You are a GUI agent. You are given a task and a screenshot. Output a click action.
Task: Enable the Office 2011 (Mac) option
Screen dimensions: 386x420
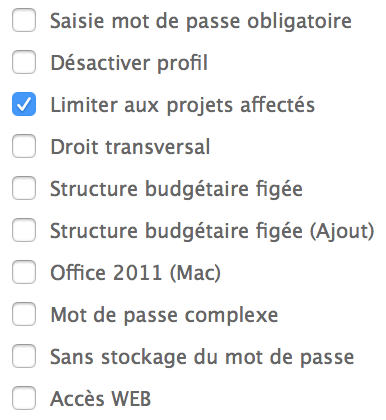(x=24, y=272)
